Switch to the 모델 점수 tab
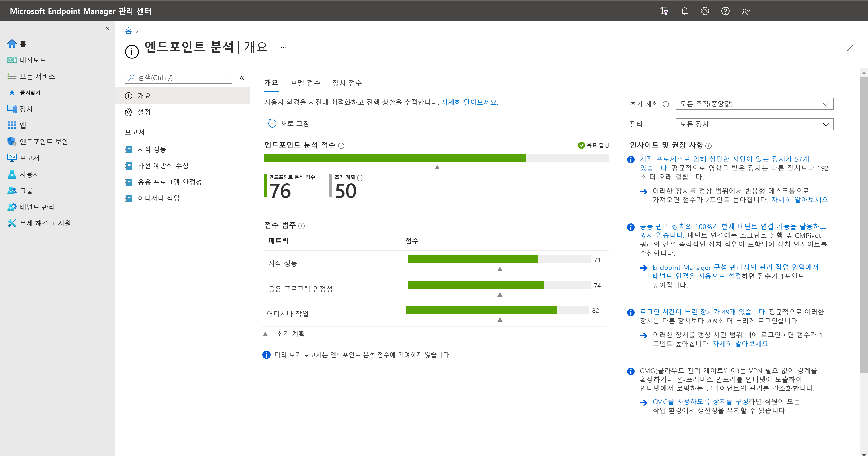Image resolution: width=868 pixels, height=456 pixels. pyautogui.click(x=306, y=83)
